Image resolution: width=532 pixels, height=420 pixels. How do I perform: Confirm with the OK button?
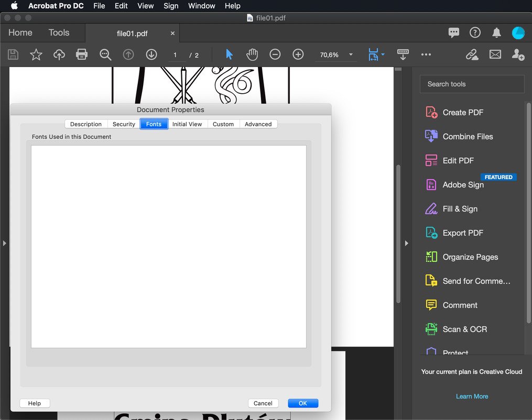pyautogui.click(x=303, y=403)
